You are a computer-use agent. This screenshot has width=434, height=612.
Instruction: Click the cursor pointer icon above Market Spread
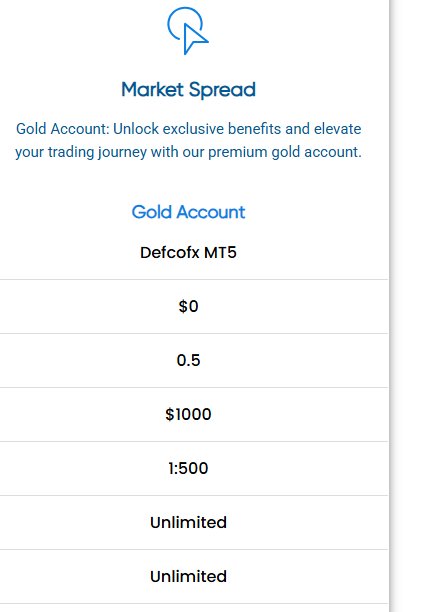(188, 31)
